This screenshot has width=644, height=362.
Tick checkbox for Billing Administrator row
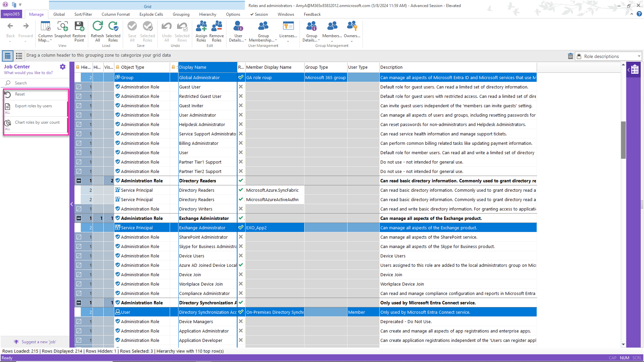point(79,143)
